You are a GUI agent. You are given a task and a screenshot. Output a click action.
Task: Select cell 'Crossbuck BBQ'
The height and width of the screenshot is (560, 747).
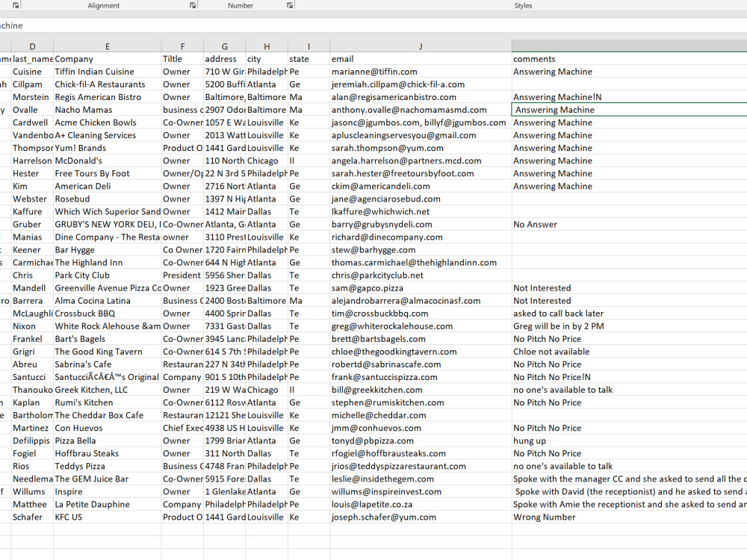coord(108,314)
